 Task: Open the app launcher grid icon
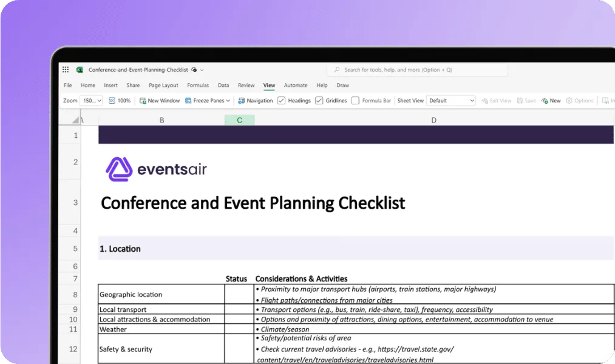pos(66,70)
